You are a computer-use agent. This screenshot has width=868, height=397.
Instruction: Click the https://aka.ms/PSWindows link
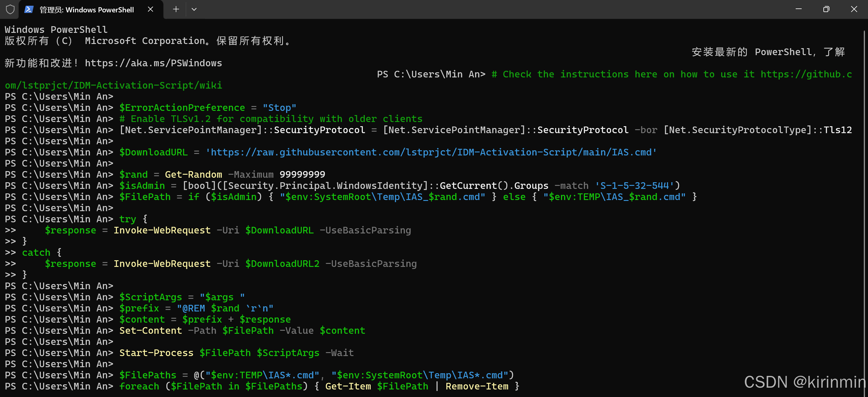(x=153, y=63)
